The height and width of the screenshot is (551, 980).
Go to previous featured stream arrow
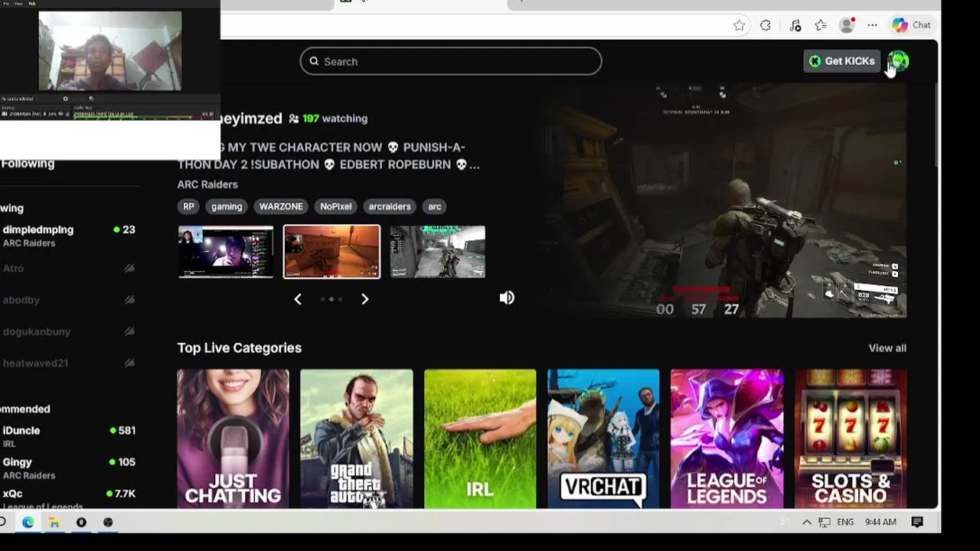pos(298,299)
